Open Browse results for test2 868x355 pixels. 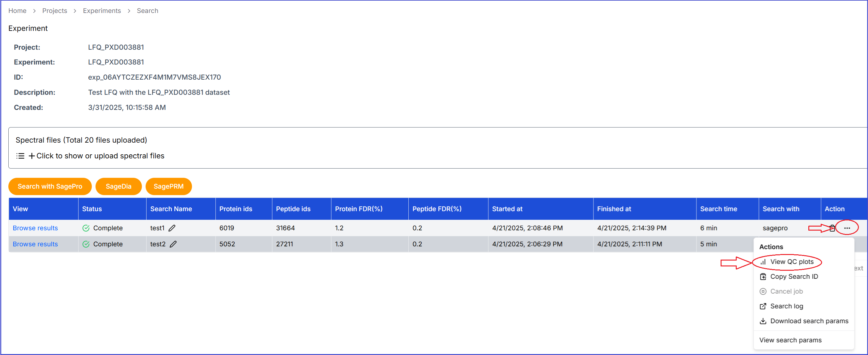[x=35, y=244]
